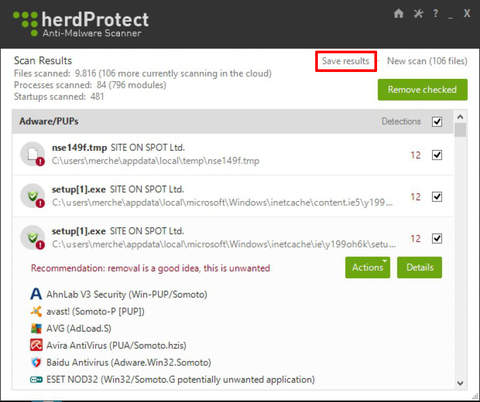The image size is (480, 402).
Task: Click Save results link
Action: click(346, 61)
